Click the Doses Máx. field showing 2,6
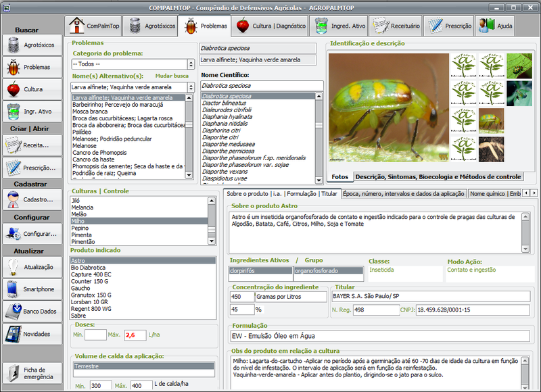Viewport: 541px width, 392px height. click(135, 335)
